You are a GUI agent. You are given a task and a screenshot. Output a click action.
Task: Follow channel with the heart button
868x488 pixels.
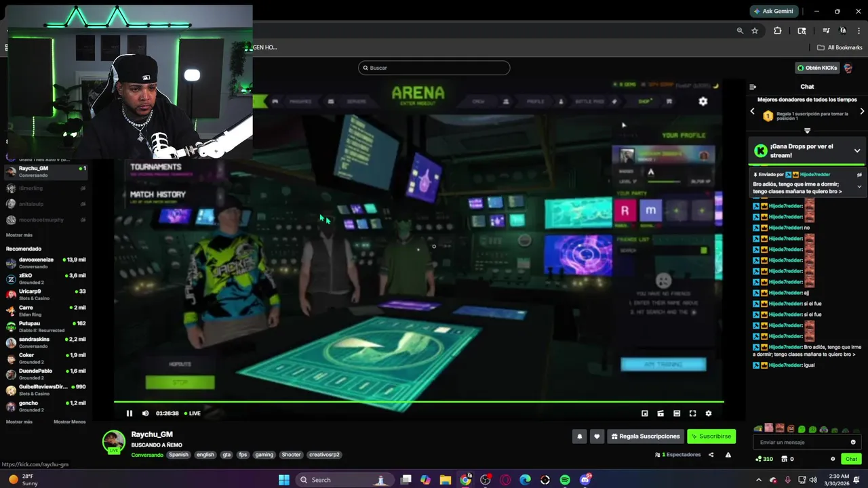[x=597, y=436]
